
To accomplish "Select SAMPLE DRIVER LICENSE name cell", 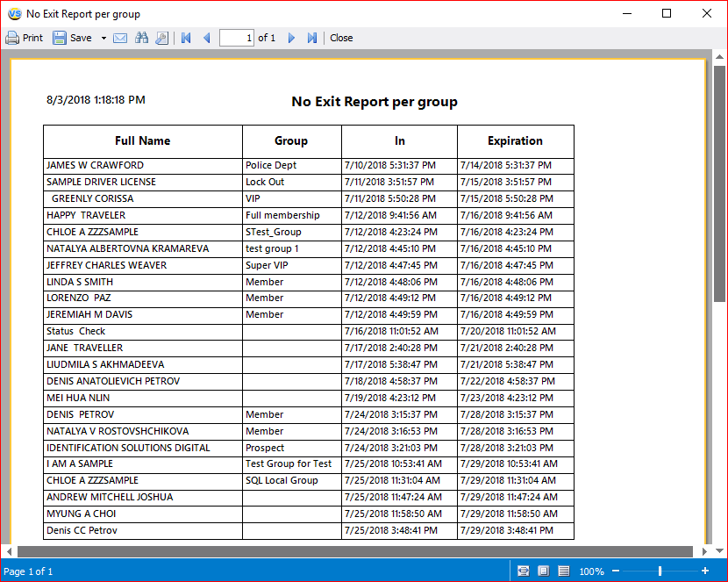I will (x=143, y=183).
